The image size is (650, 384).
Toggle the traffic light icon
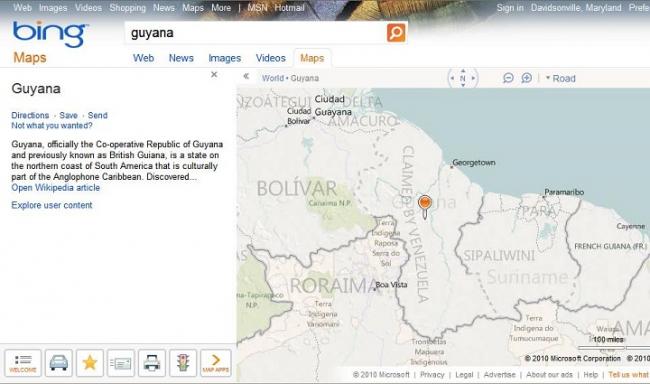183,363
